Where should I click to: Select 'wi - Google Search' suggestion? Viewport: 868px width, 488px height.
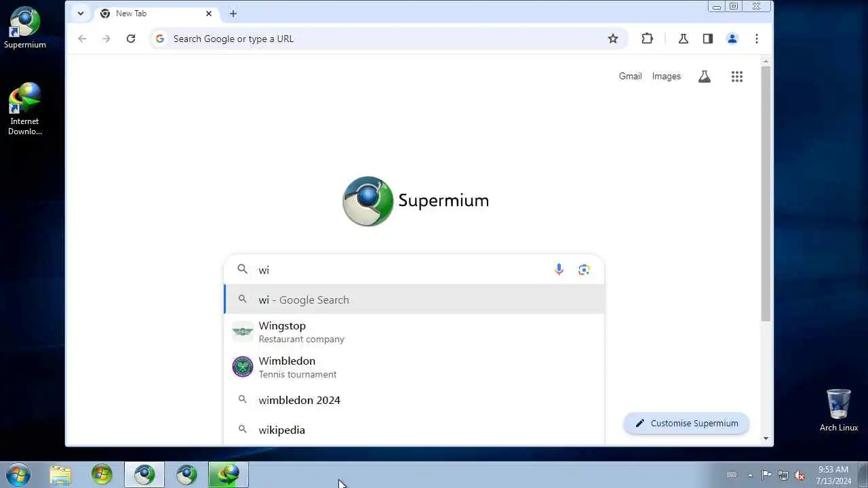pyautogui.click(x=414, y=300)
